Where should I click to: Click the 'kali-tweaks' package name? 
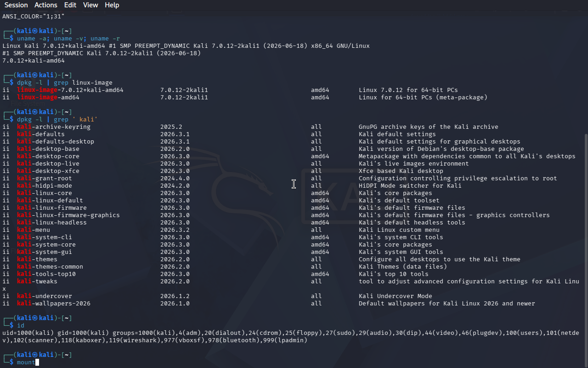point(37,282)
